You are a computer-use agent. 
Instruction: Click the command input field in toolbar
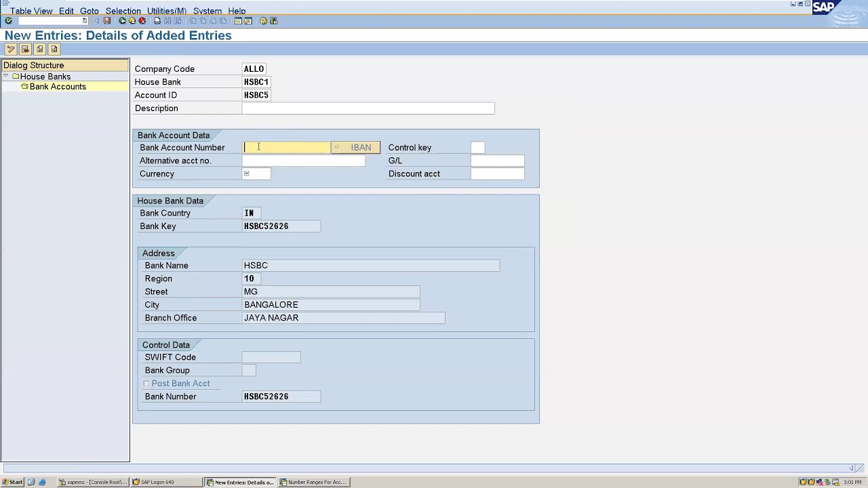(x=50, y=21)
